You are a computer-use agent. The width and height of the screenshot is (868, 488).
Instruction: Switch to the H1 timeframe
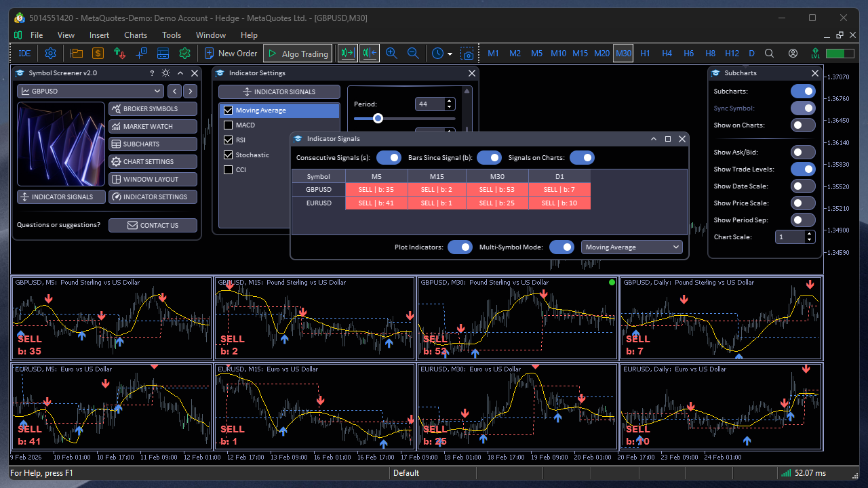tap(645, 53)
